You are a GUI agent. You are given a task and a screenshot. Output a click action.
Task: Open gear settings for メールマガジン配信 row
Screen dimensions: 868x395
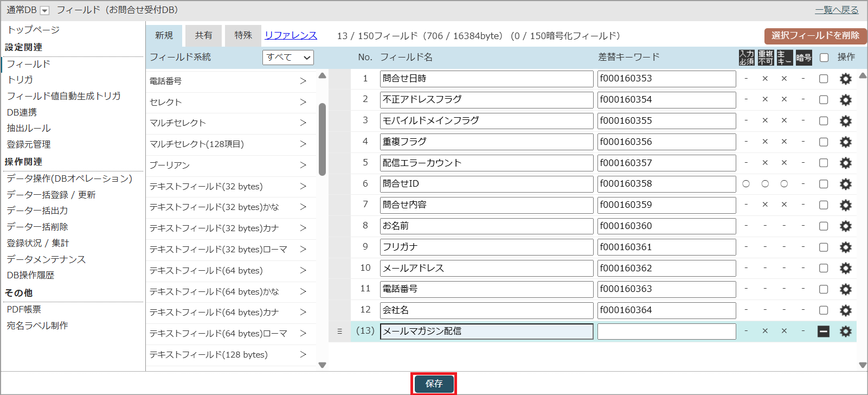[845, 332]
